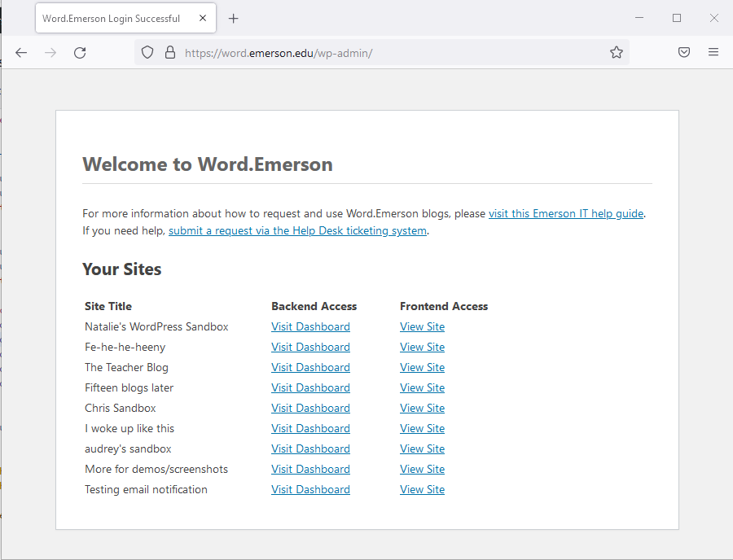Click the 'Natalie's WordPress Sandbox' site title
This screenshot has height=560, width=733.
(x=156, y=327)
